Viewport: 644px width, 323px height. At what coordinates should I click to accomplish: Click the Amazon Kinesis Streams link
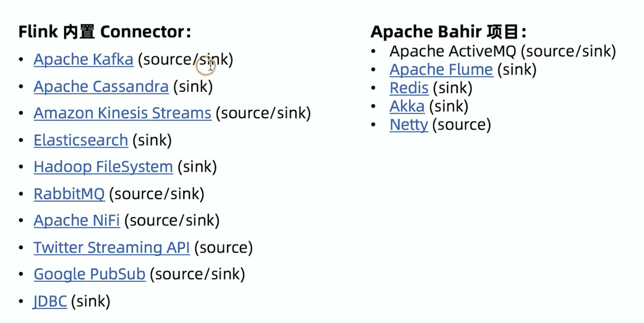tap(122, 113)
